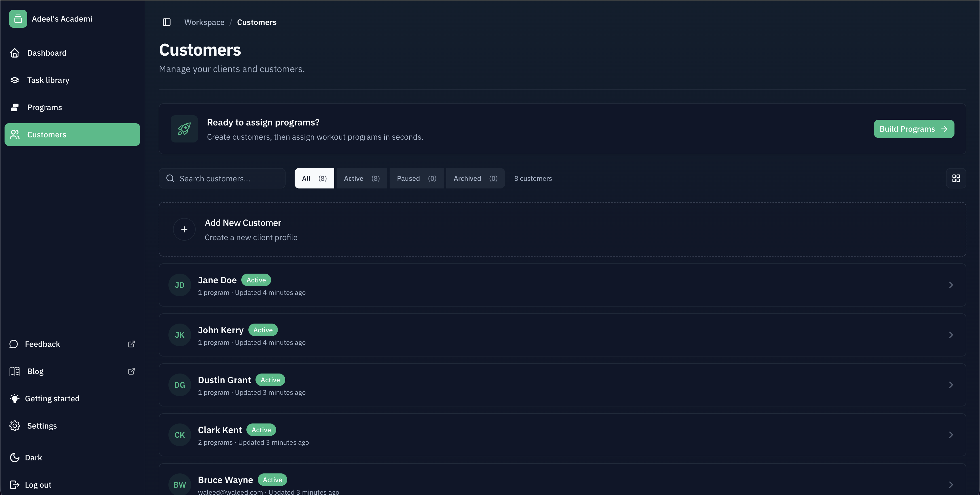The width and height of the screenshot is (980, 495).
Task: Select the Task library icon
Action: pos(14,80)
